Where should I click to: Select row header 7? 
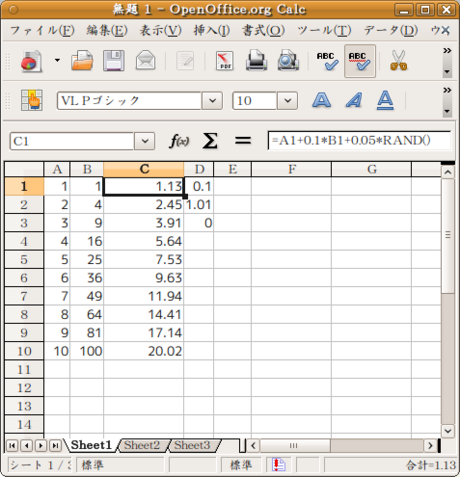[24, 296]
